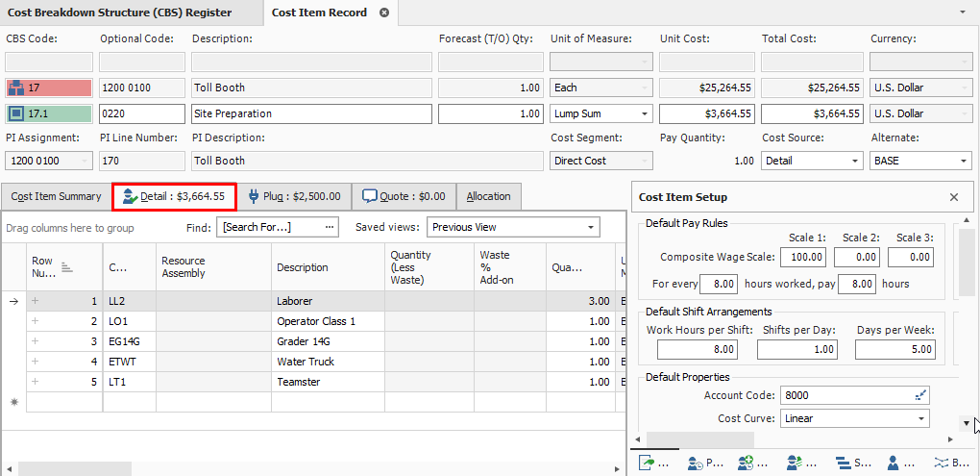The width and height of the screenshot is (980, 476).
Task: Open the Saved views dropdown
Action: click(591, 227)
